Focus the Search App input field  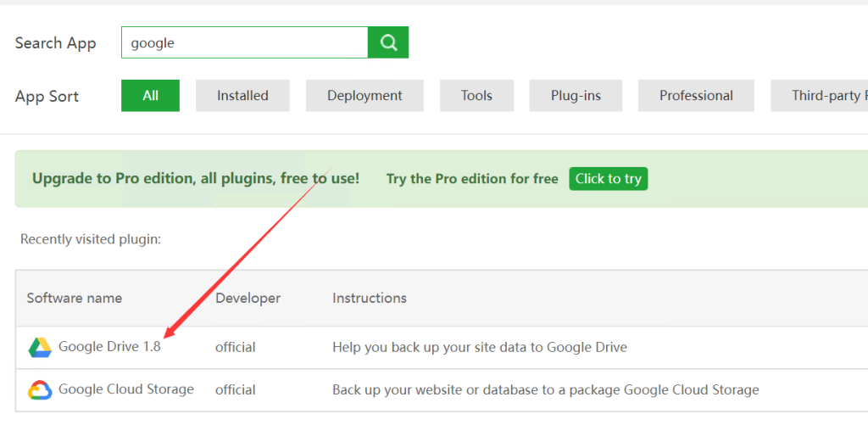coord(245,42)
